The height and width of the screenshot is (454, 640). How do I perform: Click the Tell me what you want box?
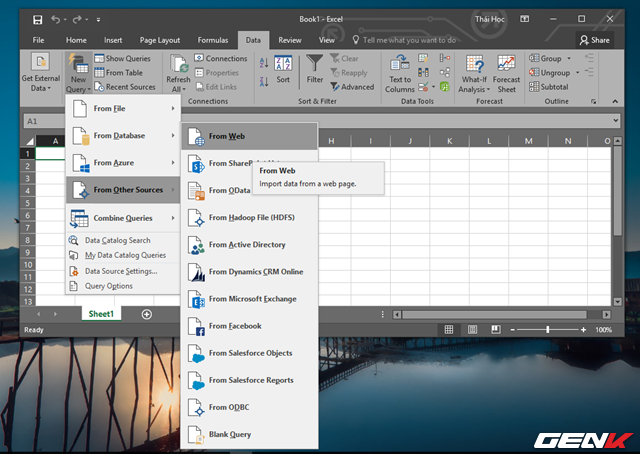pyautogui.click(x=404, y=40)
